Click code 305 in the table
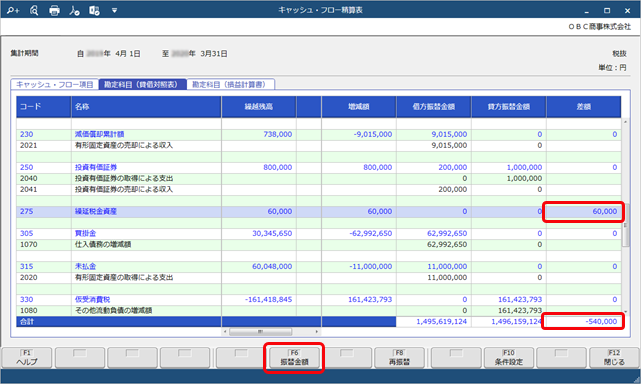 click(27, 233)
